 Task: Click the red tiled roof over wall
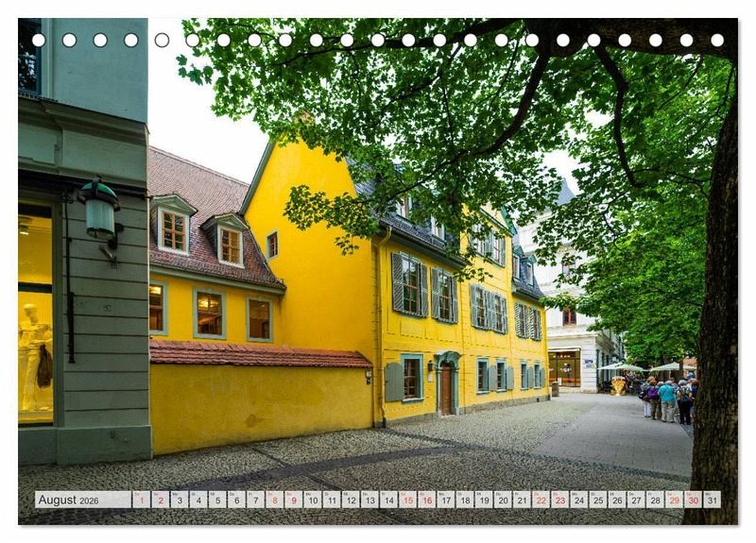[x=258, y=355]
